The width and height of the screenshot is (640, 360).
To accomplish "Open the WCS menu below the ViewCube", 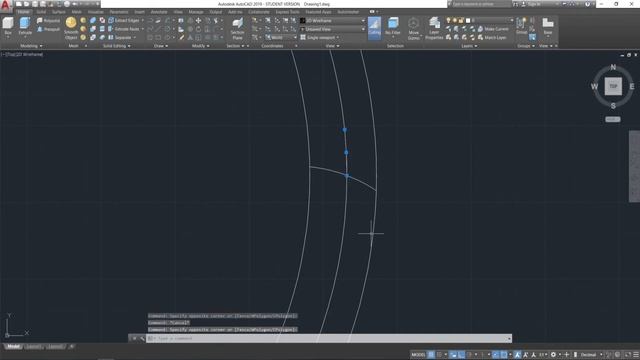I will click(613, 119).
